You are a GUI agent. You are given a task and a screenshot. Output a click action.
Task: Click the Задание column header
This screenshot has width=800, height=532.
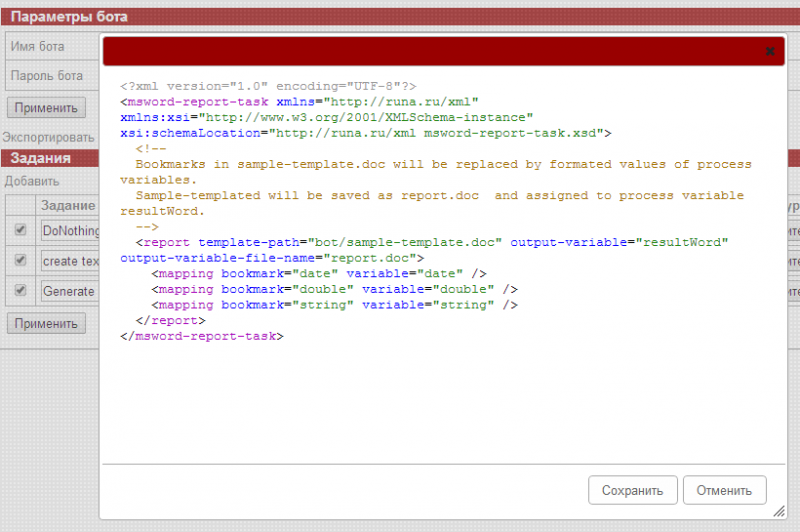pos(68,206)
